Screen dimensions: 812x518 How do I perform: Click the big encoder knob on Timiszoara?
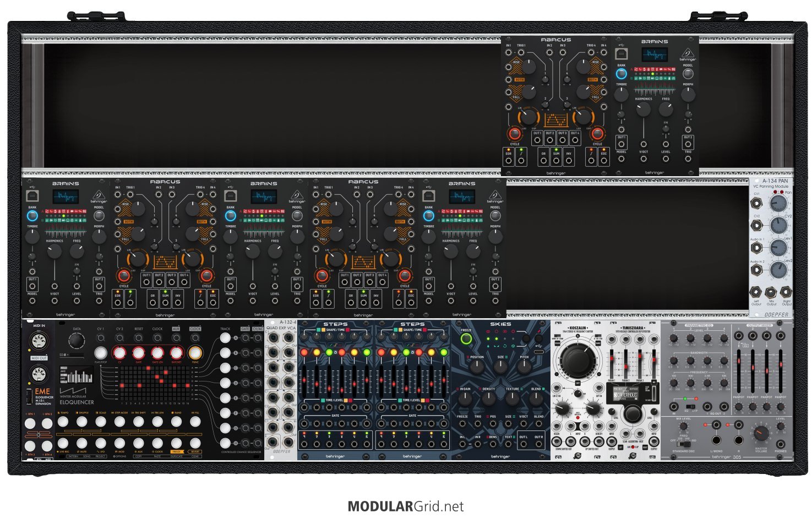[x=633, y=413]
